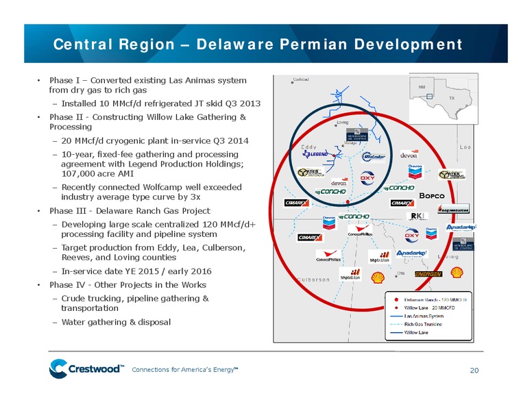Click the RKI logo

tap(417, 216)
